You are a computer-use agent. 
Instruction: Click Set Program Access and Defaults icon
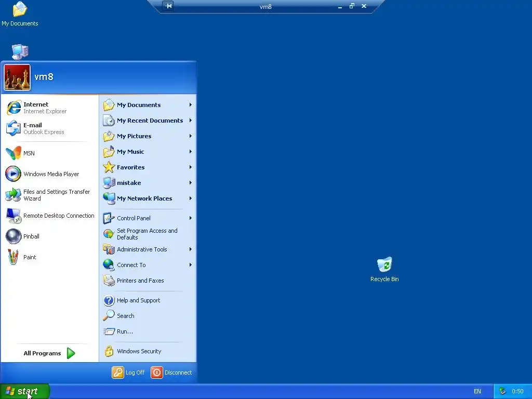click(109, 234)
